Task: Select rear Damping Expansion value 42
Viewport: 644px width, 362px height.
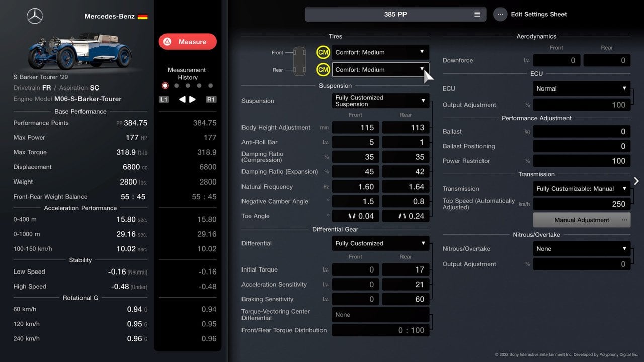Action: [406, 172]
